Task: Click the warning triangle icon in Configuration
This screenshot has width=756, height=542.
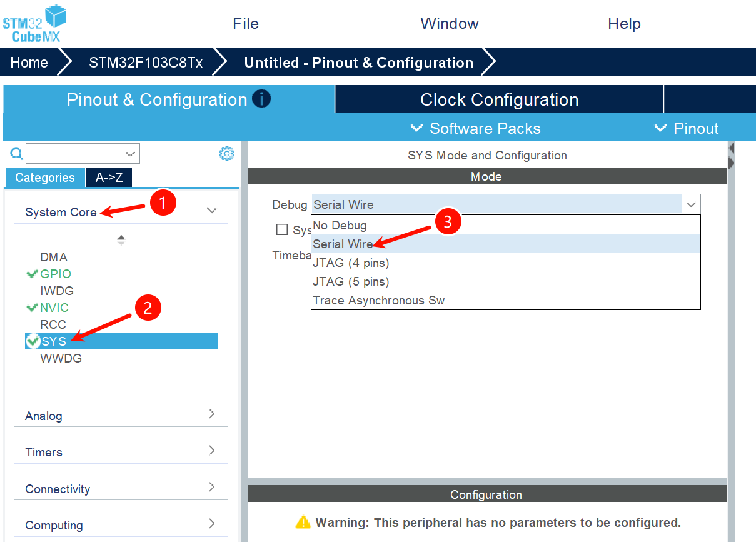Action: (303, 522)
